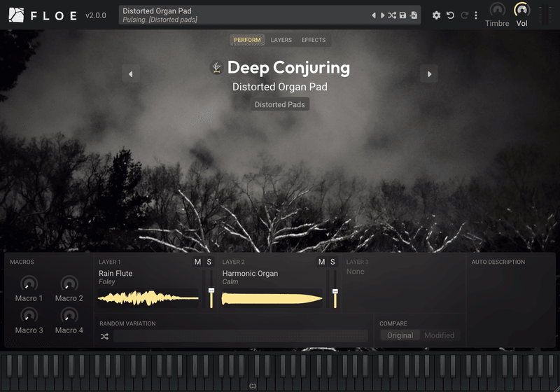Switch to the EFFECTS tab
This screenshot has width=560, height=392.
pyautogui.click(x=313, y=40)
